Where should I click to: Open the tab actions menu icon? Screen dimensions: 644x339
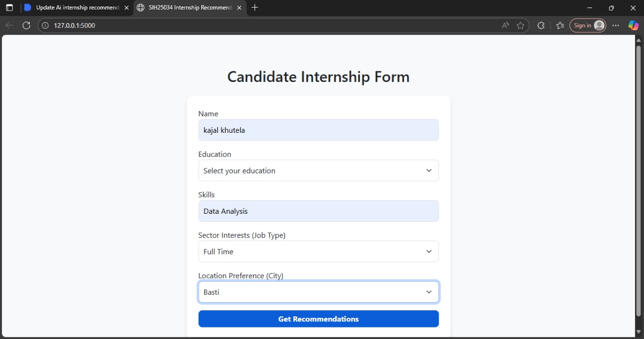pos(9,8)
